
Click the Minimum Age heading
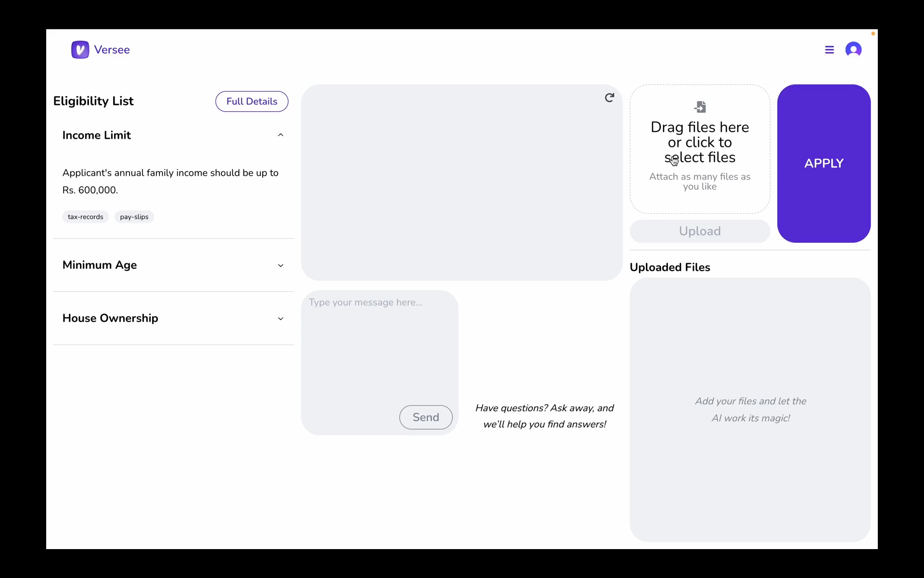click(x=100, y=265)
